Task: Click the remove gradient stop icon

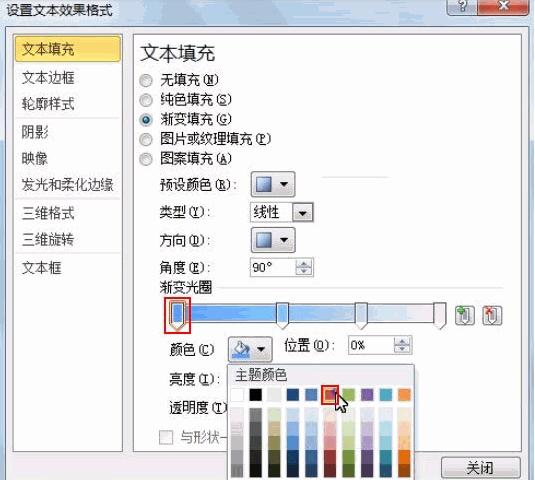Action: coord(492,315)
